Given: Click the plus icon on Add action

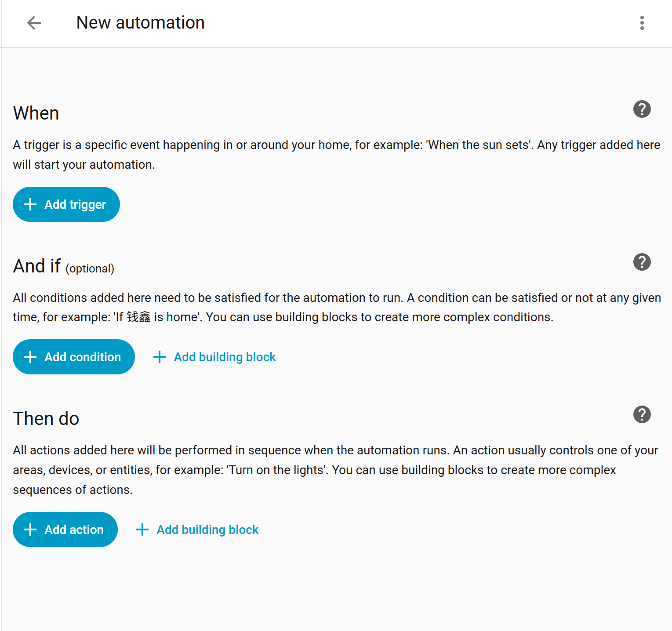Looking at the screenshot, I should [x=30, y=529].
